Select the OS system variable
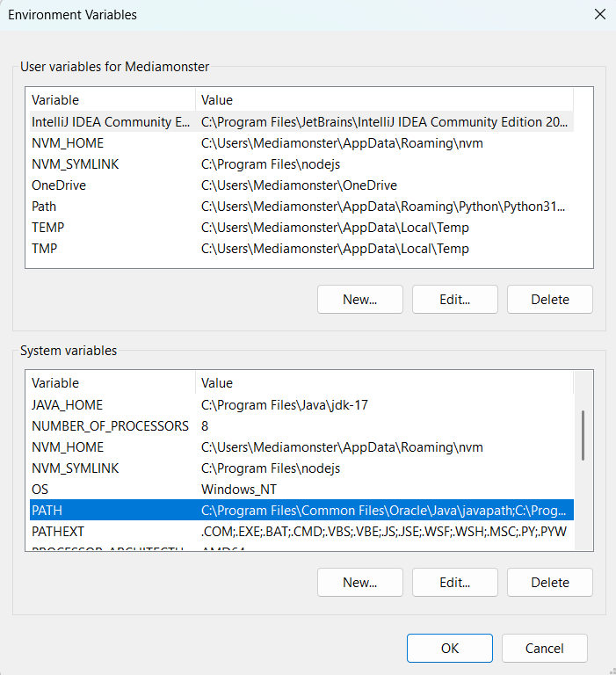Screen dimensions: 616x675 (x=301, y=489)
